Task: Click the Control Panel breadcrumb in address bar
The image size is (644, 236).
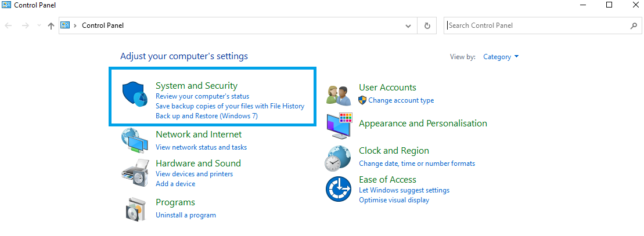Action: [x=103, y=26]
